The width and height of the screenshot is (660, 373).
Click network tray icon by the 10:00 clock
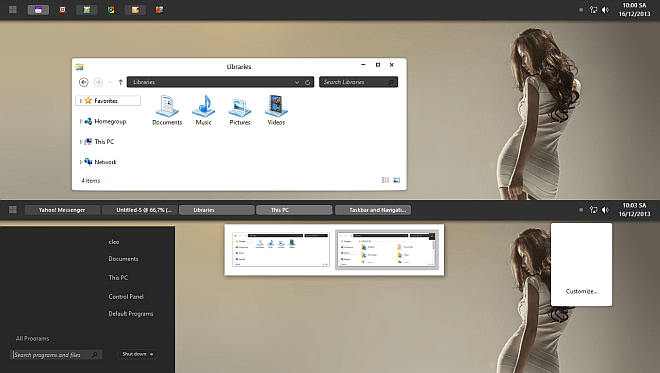click(x=593, y=10)
